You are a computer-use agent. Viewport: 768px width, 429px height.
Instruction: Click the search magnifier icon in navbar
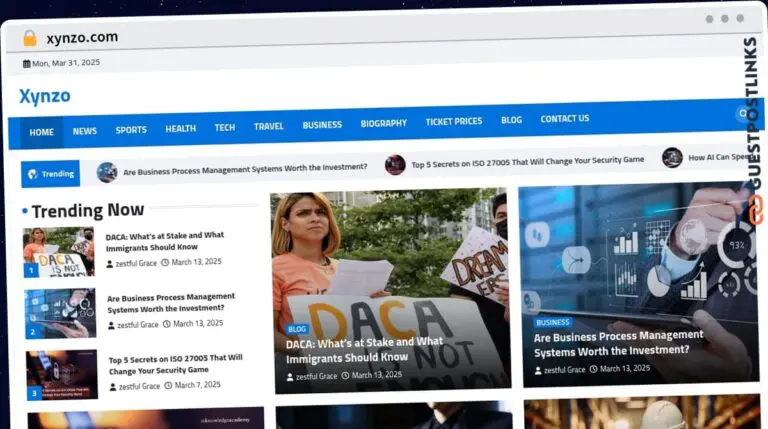(742, 114)
